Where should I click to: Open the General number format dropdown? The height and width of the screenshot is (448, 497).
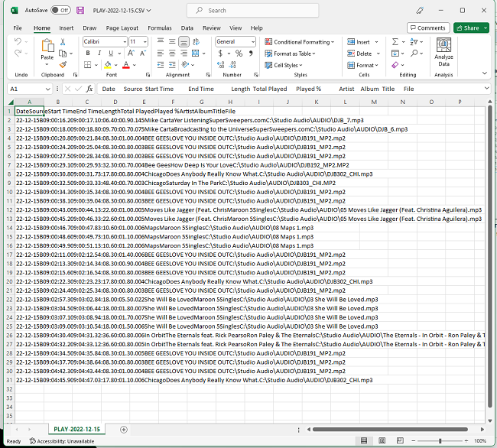pos(253,42)
